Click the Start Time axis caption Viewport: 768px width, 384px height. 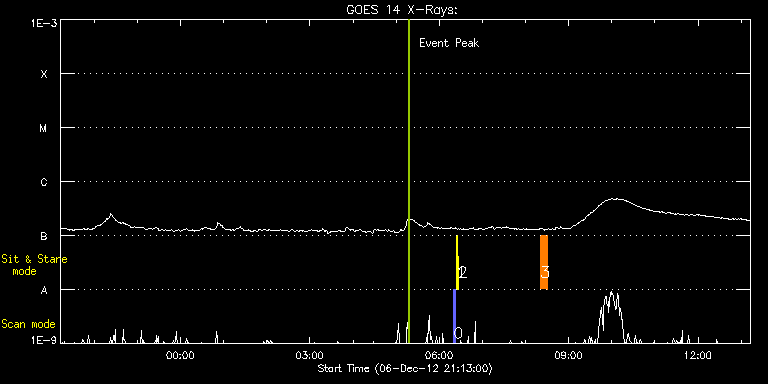(405, 368)
